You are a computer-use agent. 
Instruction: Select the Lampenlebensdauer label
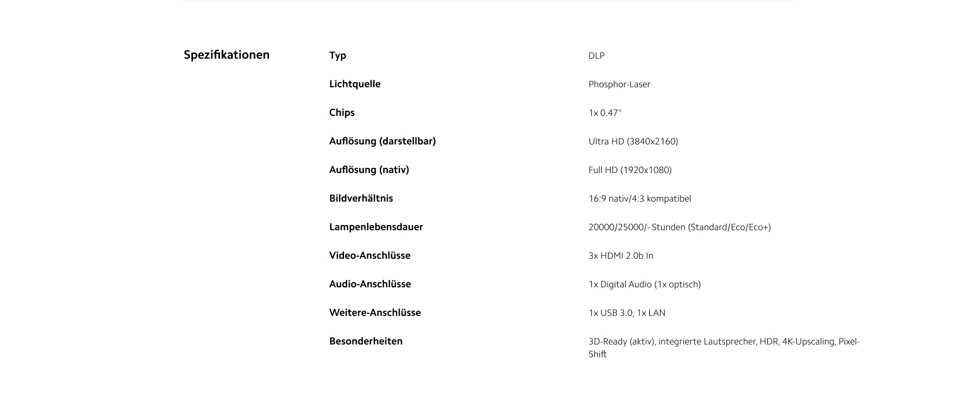(x=376, y=227)
